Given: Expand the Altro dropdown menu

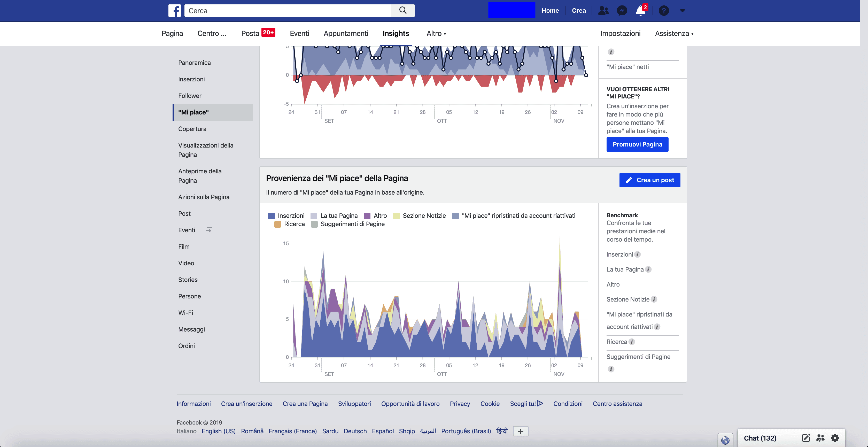Looking at the screenshot, I should [436, 33].
